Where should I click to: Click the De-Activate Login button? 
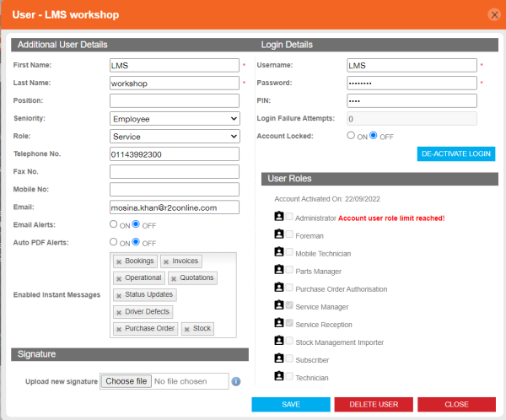point(456,153)
